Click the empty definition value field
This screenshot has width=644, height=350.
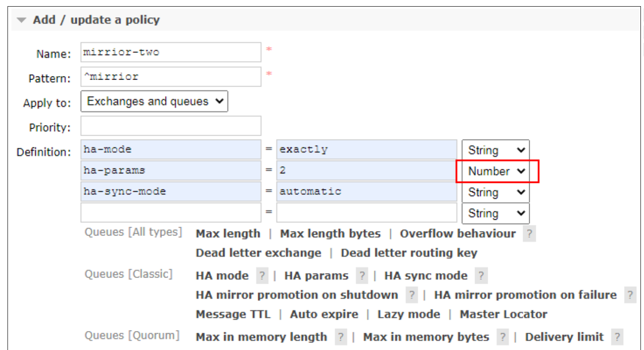pos(367,213)
